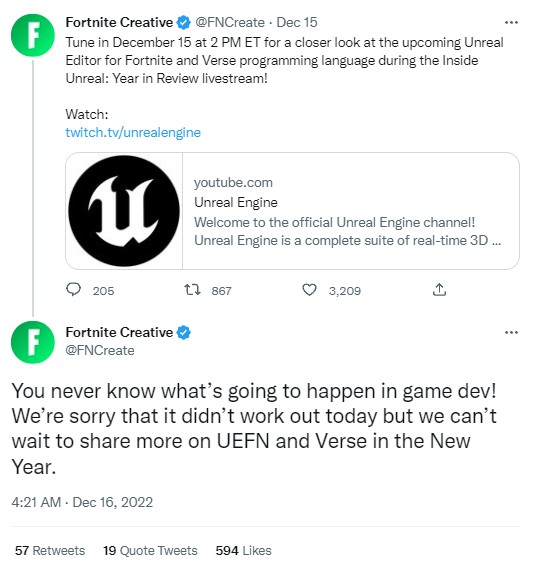Open the more options menu on first tweet

point(511,23)
